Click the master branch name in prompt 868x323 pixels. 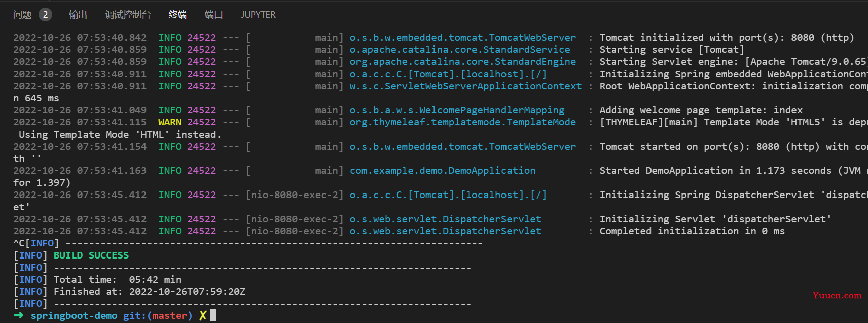[x=170, y=316]
